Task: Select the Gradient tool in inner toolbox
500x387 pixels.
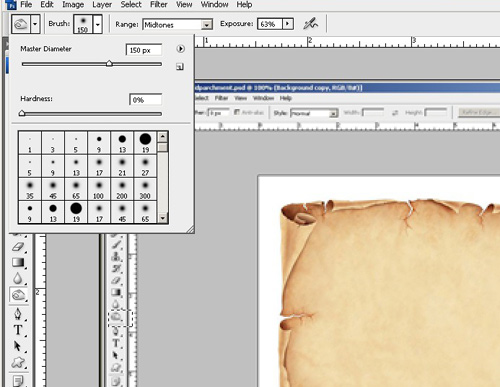Action: [116, 293]
